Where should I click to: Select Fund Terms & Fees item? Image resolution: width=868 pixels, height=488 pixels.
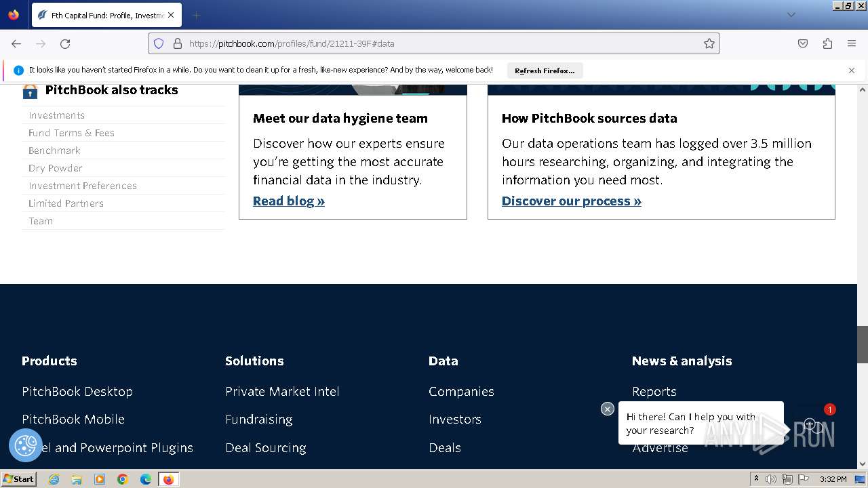tap(71, 133)
